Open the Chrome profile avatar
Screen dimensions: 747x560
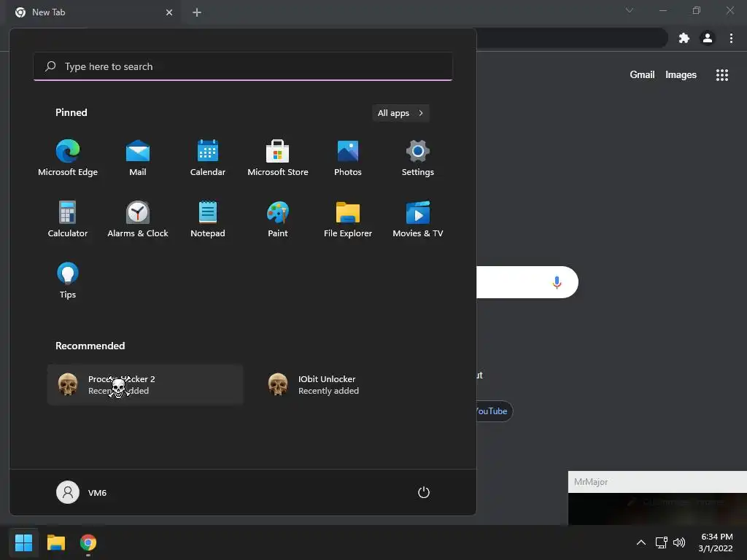click(x=708, y=38)
